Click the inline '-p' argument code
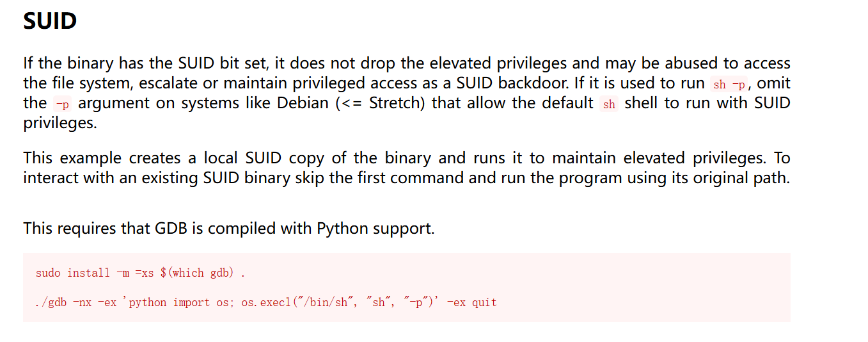This screenshot has width=868, height=342. click(x=63, y=104)
